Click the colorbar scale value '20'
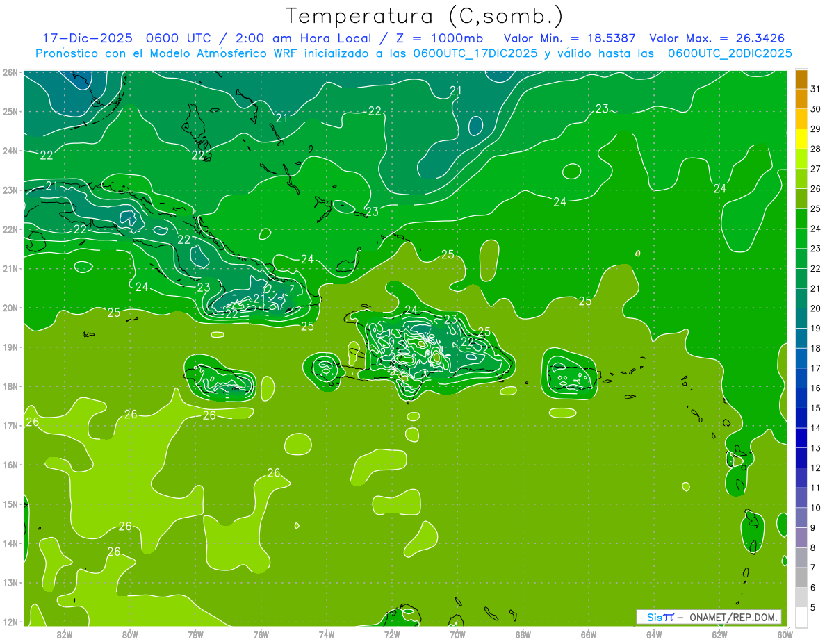The image size is (834, 644). [816, 308]
